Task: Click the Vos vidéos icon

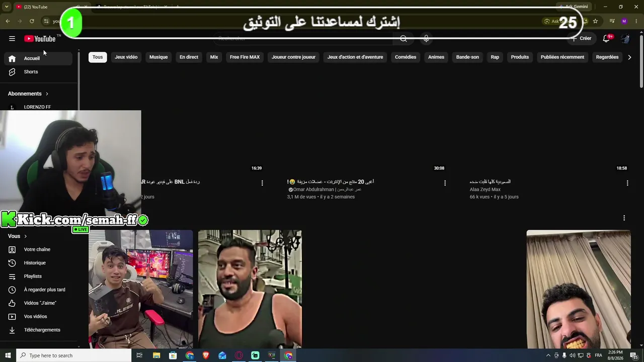Action: tap(12, 316)
